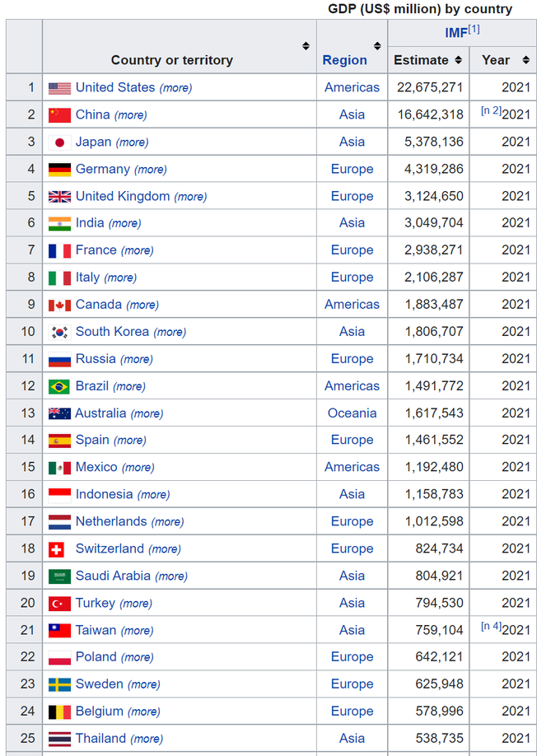Click the Russia flag icon
The height and width of the screenshot is (756, 537).
60,359
